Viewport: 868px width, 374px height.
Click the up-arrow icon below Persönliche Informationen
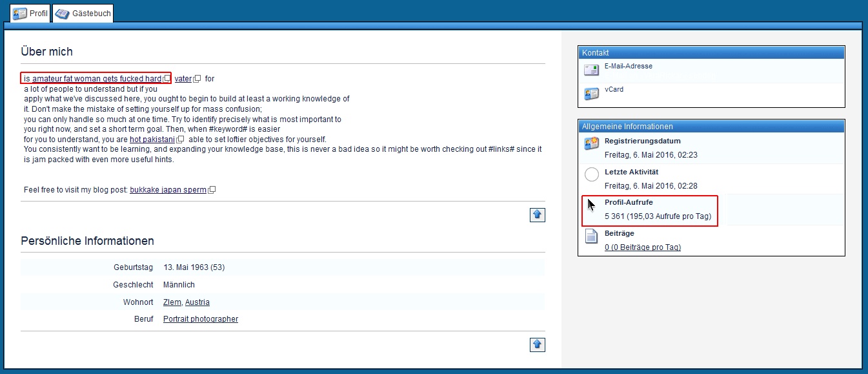538,345
